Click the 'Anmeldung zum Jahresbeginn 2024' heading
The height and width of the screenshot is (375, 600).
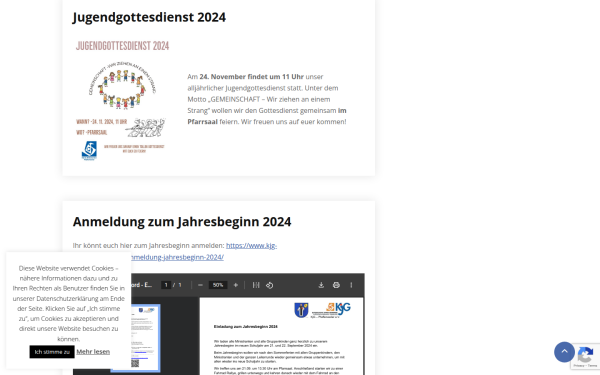tap(182, 222)
